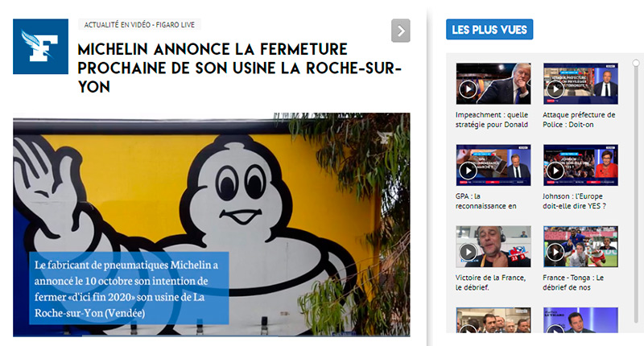Image resolution: width=644 pixels, height=346 pixels.
Task: Play the Johnson Europe YES video
Action: click(x=580, y=165)
